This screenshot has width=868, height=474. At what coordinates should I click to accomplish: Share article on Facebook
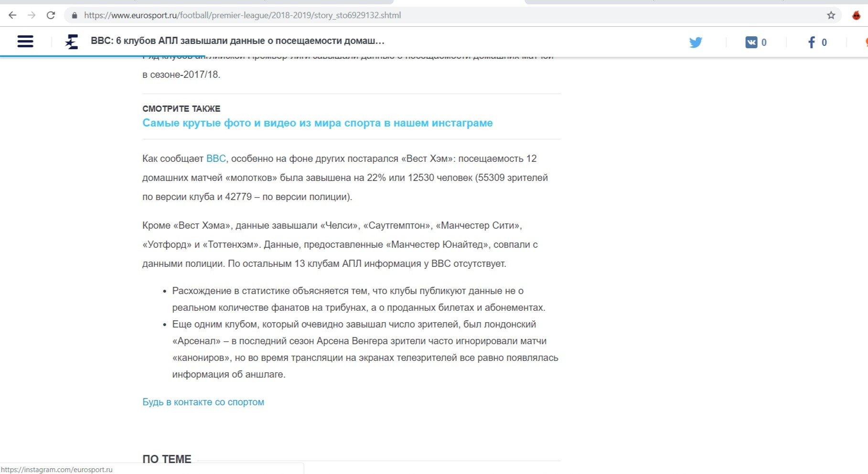[x=812, y=42]
